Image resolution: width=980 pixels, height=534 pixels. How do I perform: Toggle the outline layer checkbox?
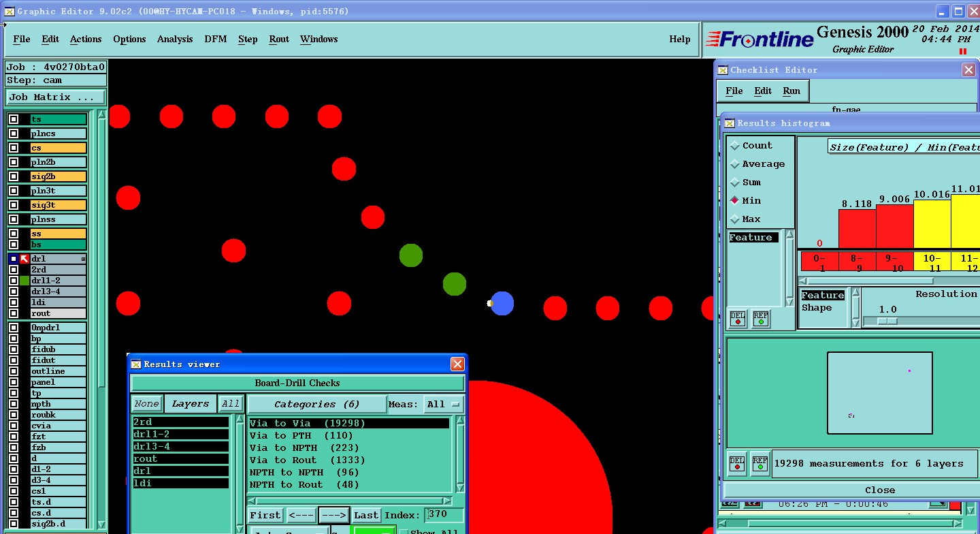click(13, 371)
